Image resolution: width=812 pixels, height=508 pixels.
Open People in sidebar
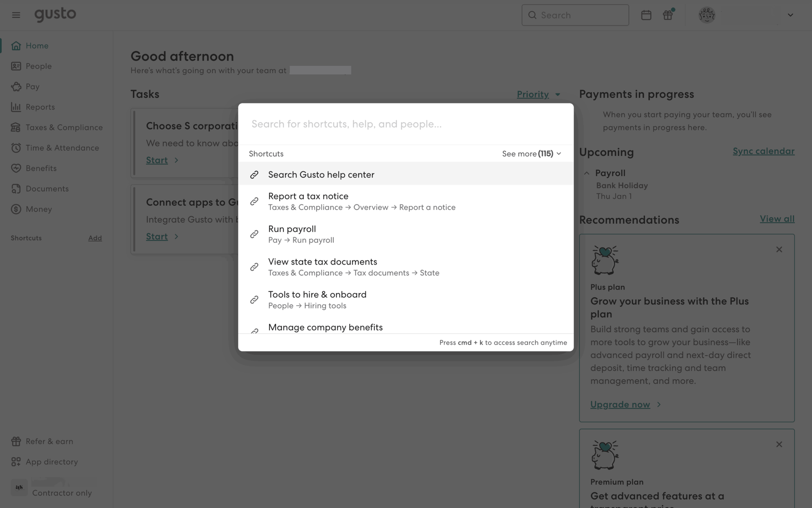[x=38, y=66]
